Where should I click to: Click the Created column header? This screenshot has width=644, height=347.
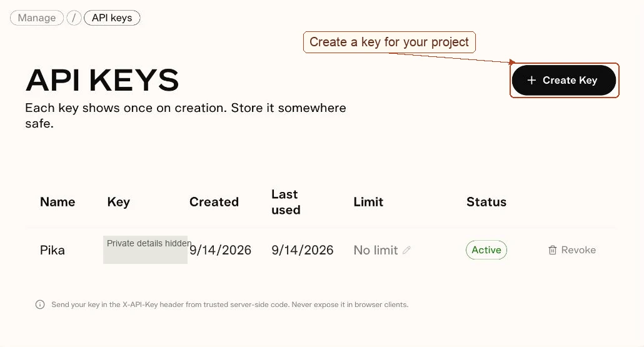[214, 201]
